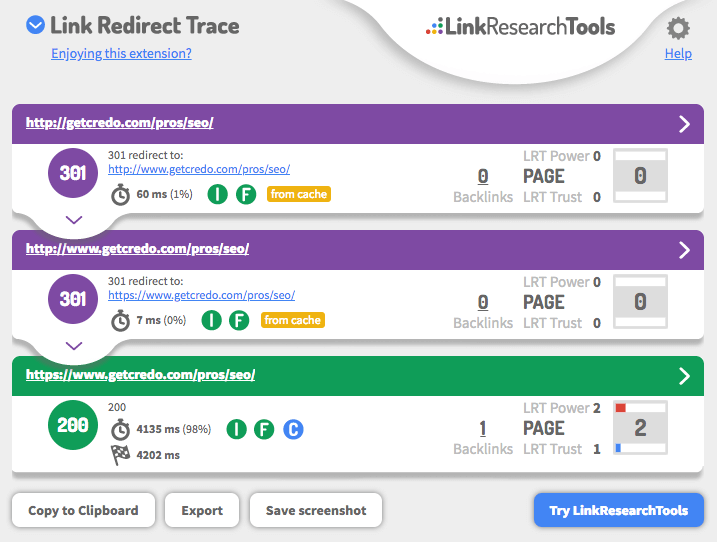
Task: Click the 301 status circle for getcredo.com
Action: [73, 173]
